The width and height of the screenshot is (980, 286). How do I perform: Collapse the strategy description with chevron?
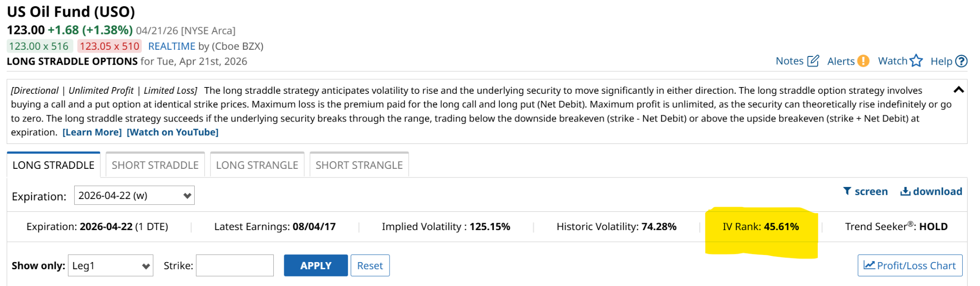(958, 90)
